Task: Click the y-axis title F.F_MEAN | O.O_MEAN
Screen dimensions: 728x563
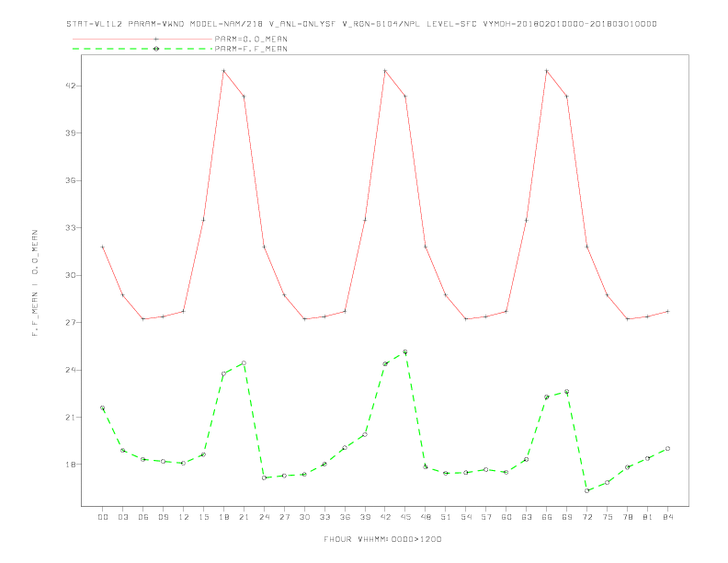Action: (35, 283)
